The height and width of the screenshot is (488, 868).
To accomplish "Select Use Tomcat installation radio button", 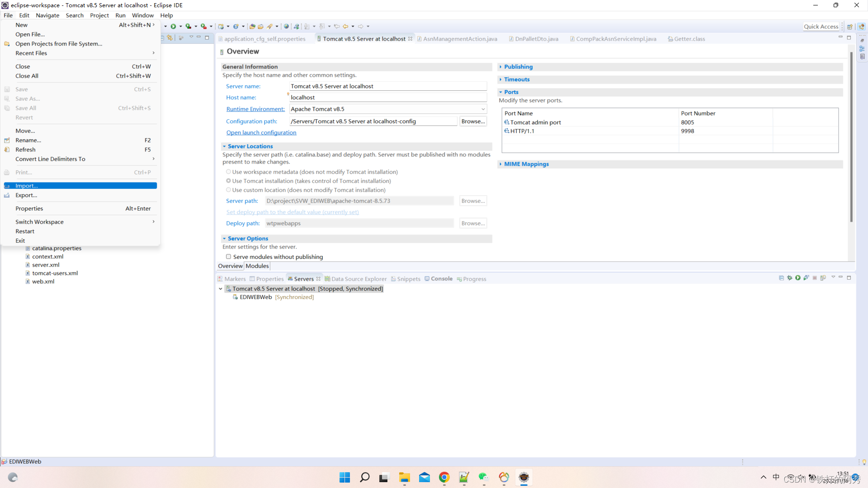I will point(229,181).
